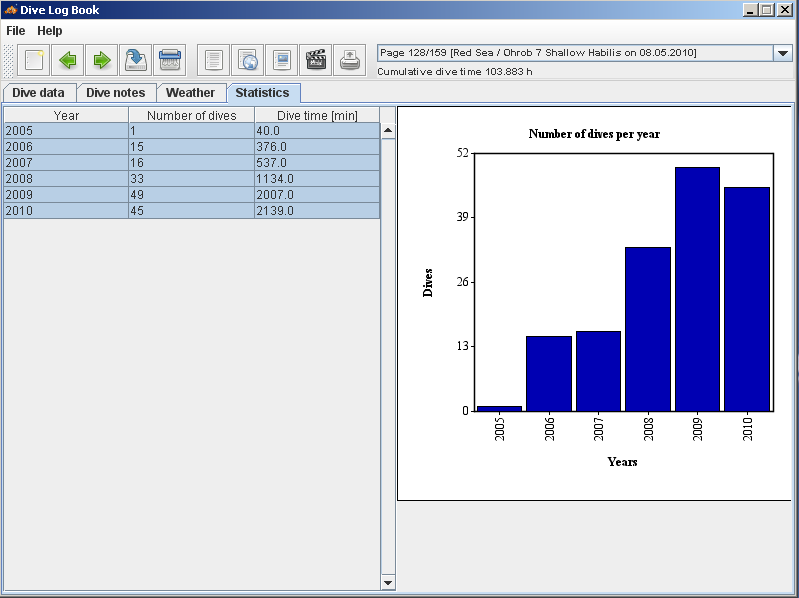The image size is (799, 598).
Task: Switch to the Weather tab
Action: (190, 93)
